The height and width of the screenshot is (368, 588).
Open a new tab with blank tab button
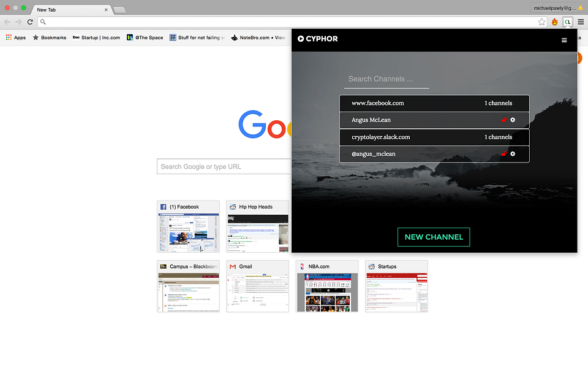119,10
